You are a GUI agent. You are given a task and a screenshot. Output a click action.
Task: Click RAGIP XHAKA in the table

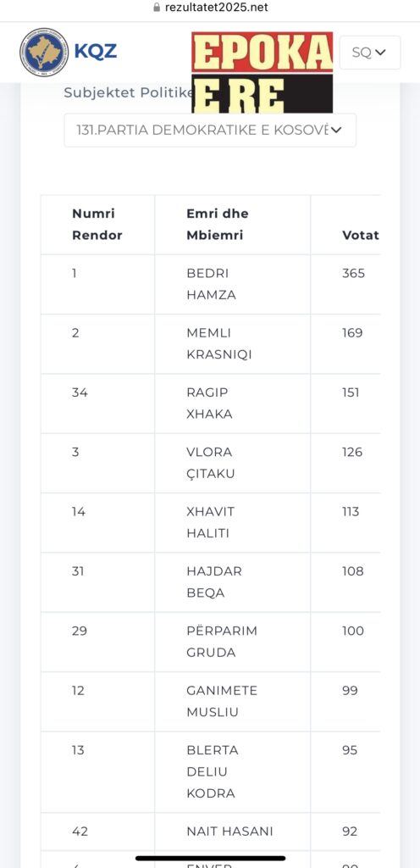209,403
